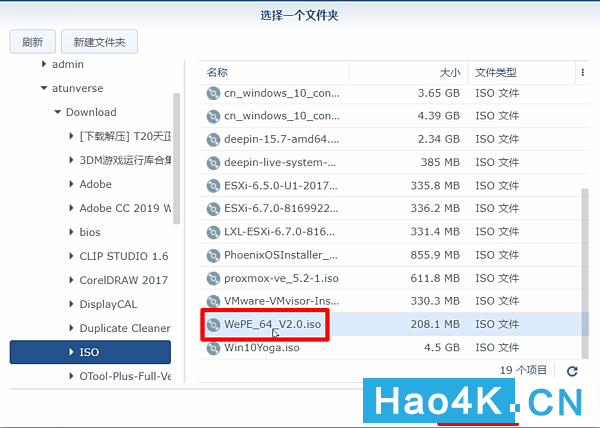Viewport: 600px width, 428px height.
Task: Click the 刷新 refresh button
Action: 33,42
